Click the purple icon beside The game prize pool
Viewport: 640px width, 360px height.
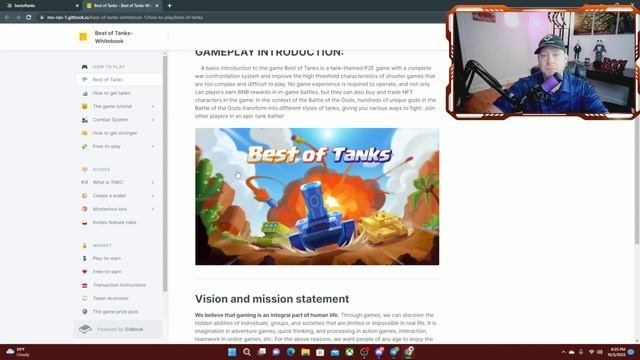coord(84,311)
